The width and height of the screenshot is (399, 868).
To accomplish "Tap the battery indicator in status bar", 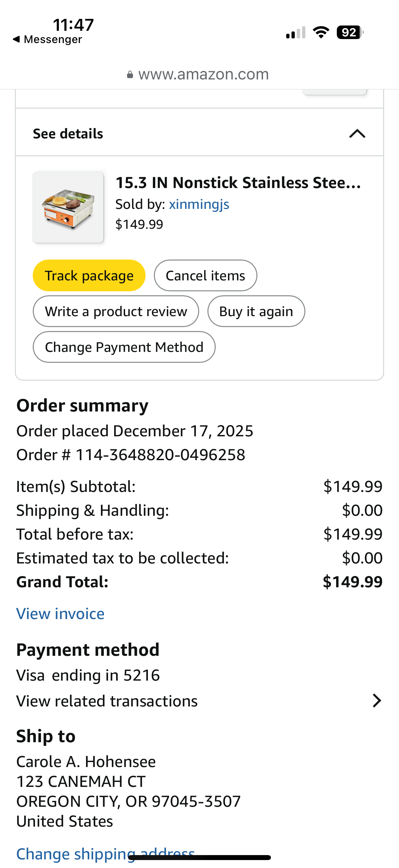I will tap(350, 32).
